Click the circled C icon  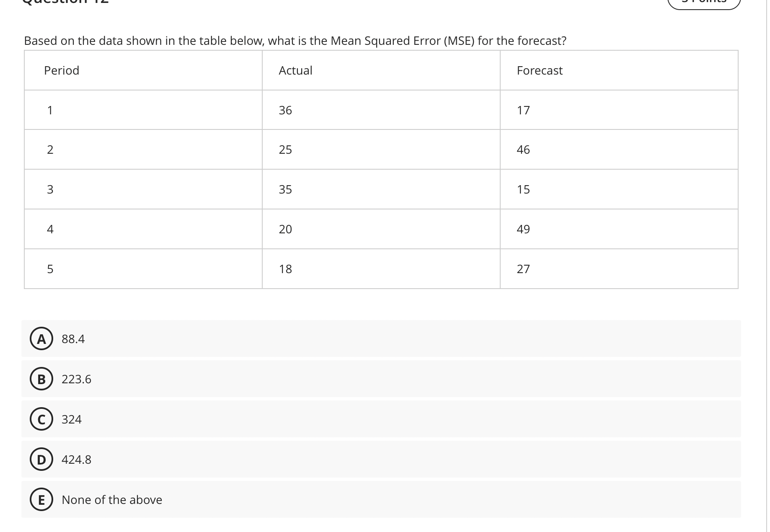[41, 419]
